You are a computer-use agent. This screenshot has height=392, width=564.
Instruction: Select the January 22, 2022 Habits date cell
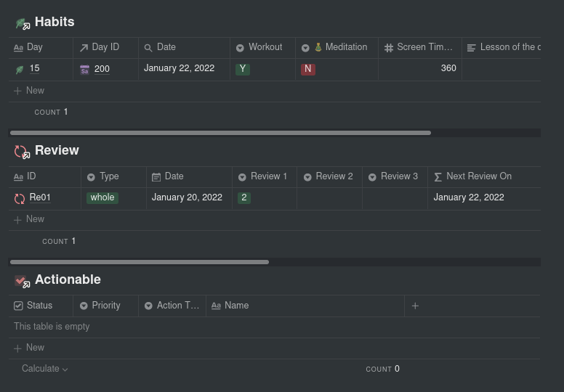[x=184, y=70]
